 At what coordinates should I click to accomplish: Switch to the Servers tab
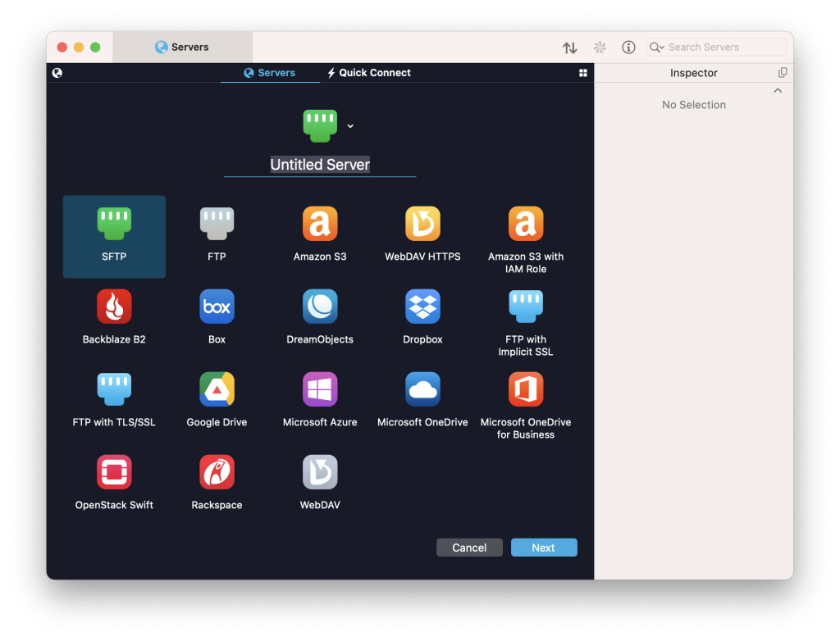pyautogui.click(x=270, y=73)
